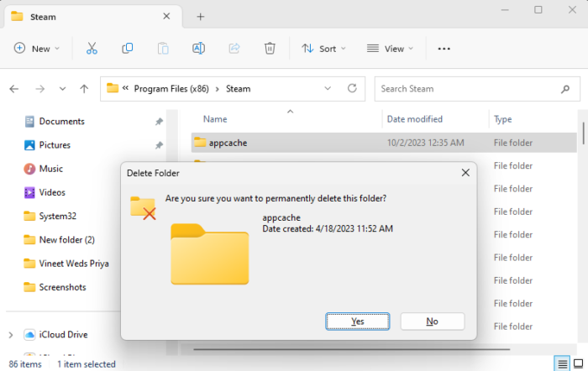Expand recent locations chevron
Image resolution: width=588 pixels, height=371 pixels.
(x=62, y=89)
